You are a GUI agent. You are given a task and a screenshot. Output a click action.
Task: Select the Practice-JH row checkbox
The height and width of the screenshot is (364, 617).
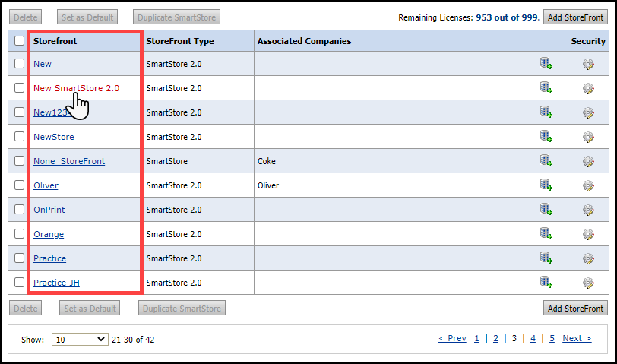19,283
